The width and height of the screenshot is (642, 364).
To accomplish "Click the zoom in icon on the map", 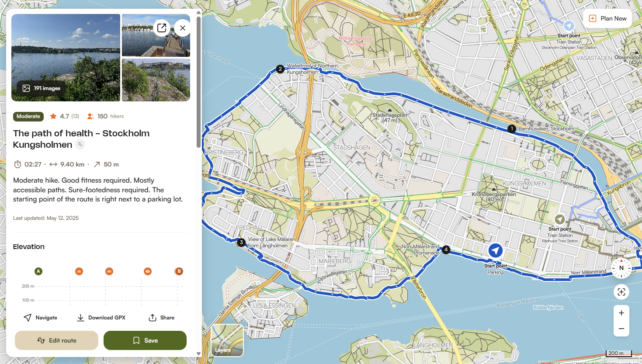I will coord(621,313).
